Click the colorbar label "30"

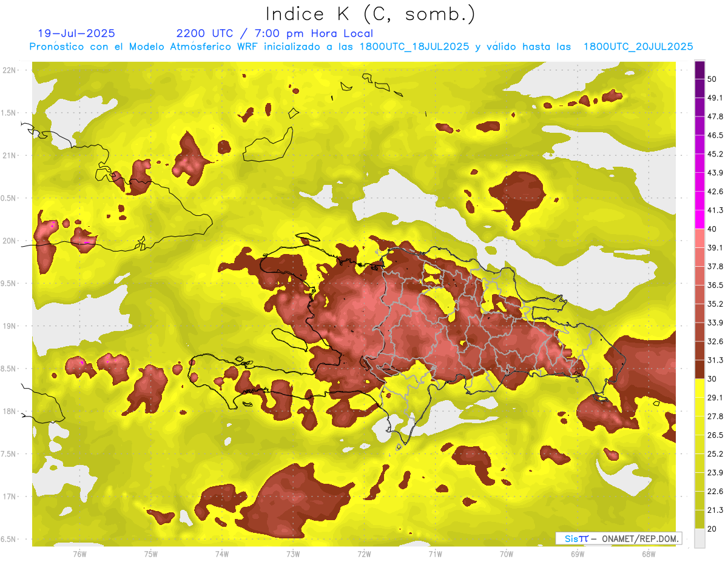coord(712,379)
